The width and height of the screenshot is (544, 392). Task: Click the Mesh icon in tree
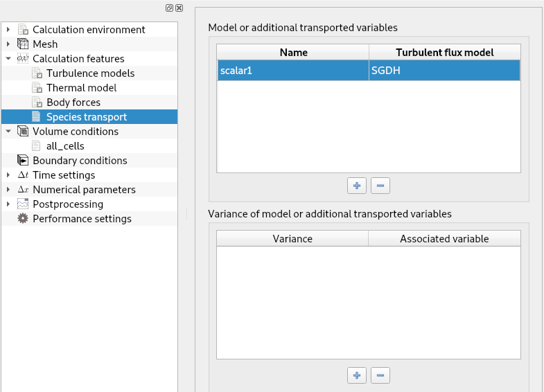[x=23, y=44]
